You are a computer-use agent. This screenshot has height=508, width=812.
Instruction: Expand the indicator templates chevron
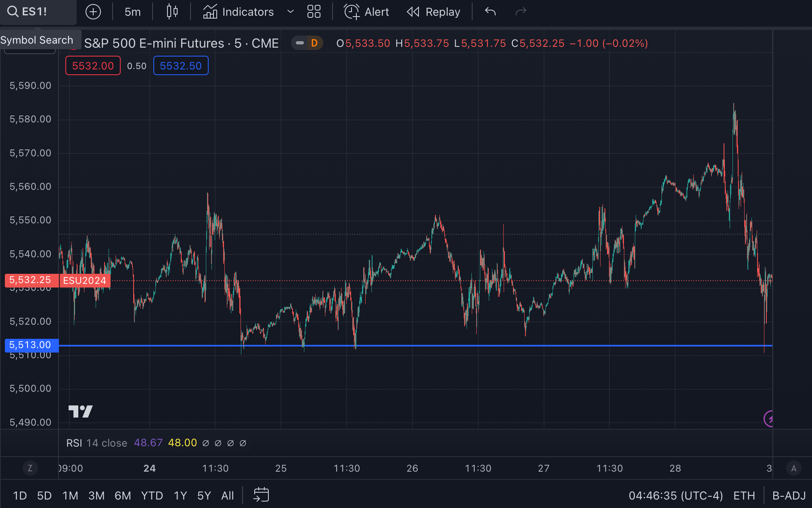tap(290, 12)
